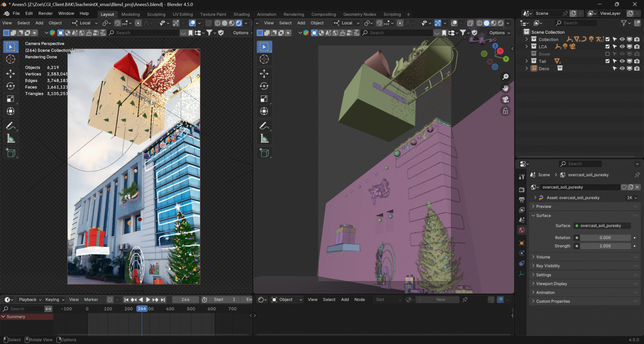Open the 1K resolution dropdown
The image size is (644, 344).
coord(632,198)
